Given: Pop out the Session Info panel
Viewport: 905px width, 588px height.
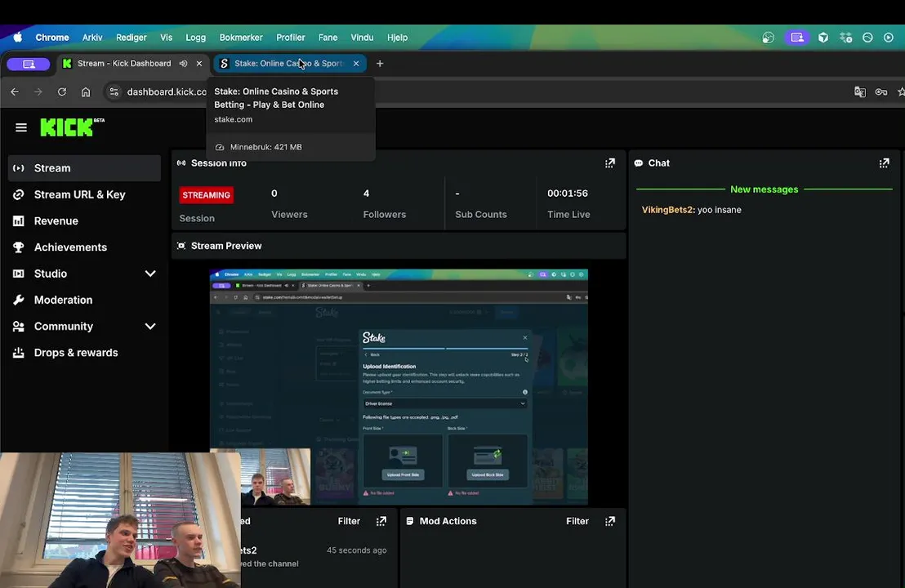Looking at the screenshot, I should click(610, 163).
